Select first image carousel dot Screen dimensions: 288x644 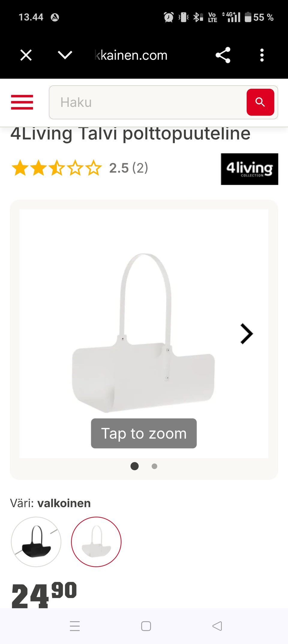pyautogui.click(x=135, y=466)
